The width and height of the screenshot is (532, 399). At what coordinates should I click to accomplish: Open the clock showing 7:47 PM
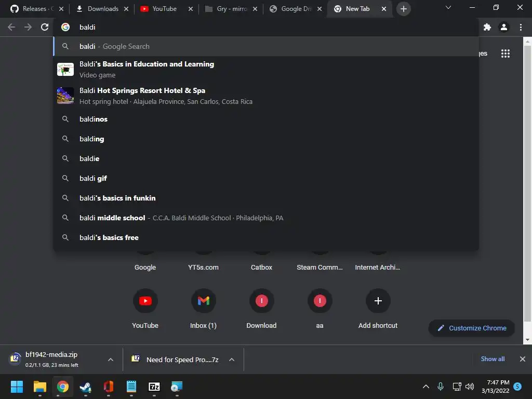[x=496, y=387]
